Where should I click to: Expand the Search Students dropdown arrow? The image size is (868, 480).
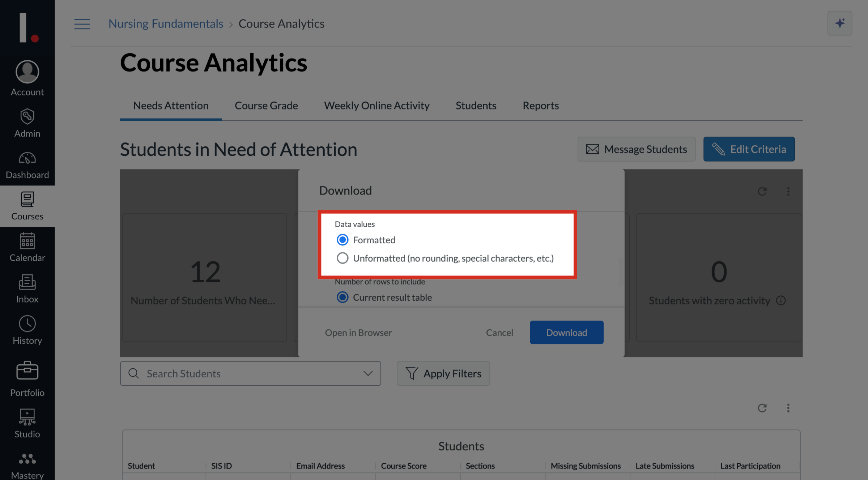[x=368, y=373]
